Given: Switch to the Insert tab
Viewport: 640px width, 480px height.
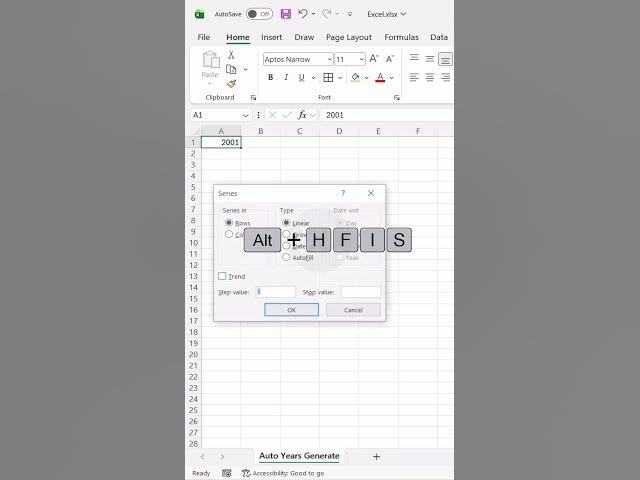Looking at the screenshot, I should coord(271,37).
